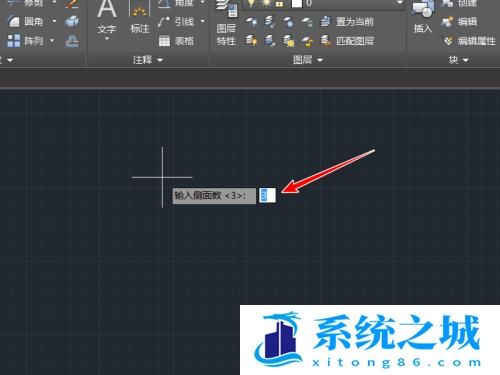
Task: Click the 匹配图层 layers icon
Action: 326,41
